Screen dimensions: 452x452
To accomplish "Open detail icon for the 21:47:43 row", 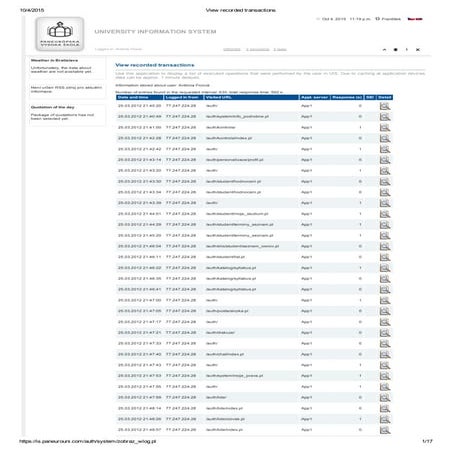I will pyautogui.click(x=385, y=365).
